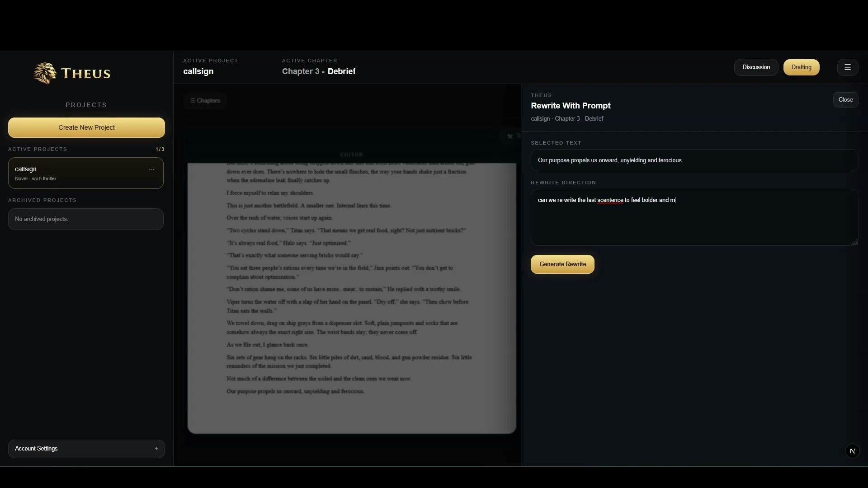Image resolution: width=868 pixels, height=488 pixels.
Task: Click Create New Project button
Action: (x=86, y=128)
